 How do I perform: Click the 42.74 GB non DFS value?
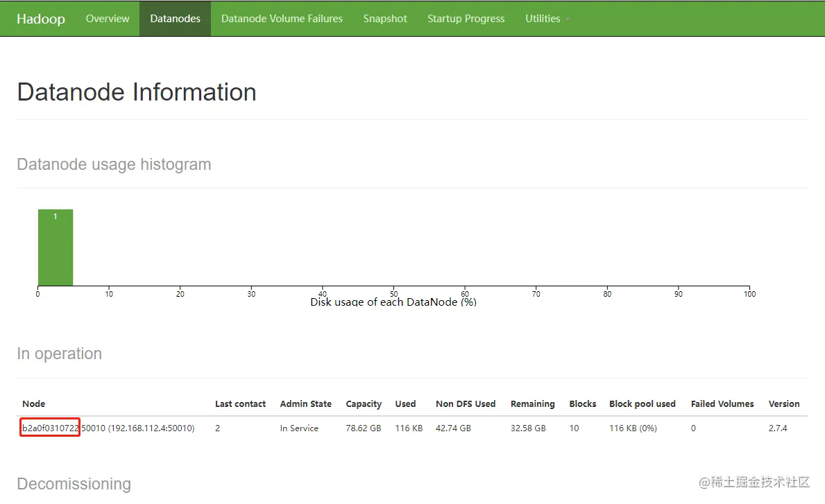453,428
